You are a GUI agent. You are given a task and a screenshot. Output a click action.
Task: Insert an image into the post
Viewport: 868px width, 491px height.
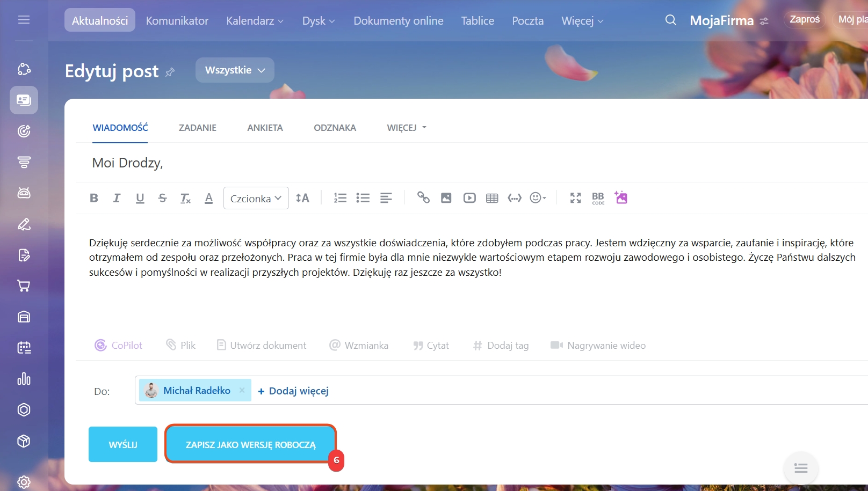(446, 198)
